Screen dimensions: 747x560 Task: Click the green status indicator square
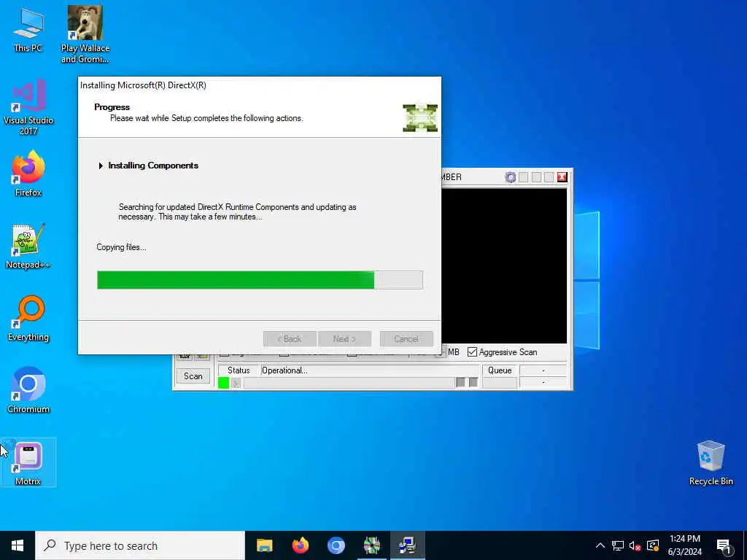(223, 382)
